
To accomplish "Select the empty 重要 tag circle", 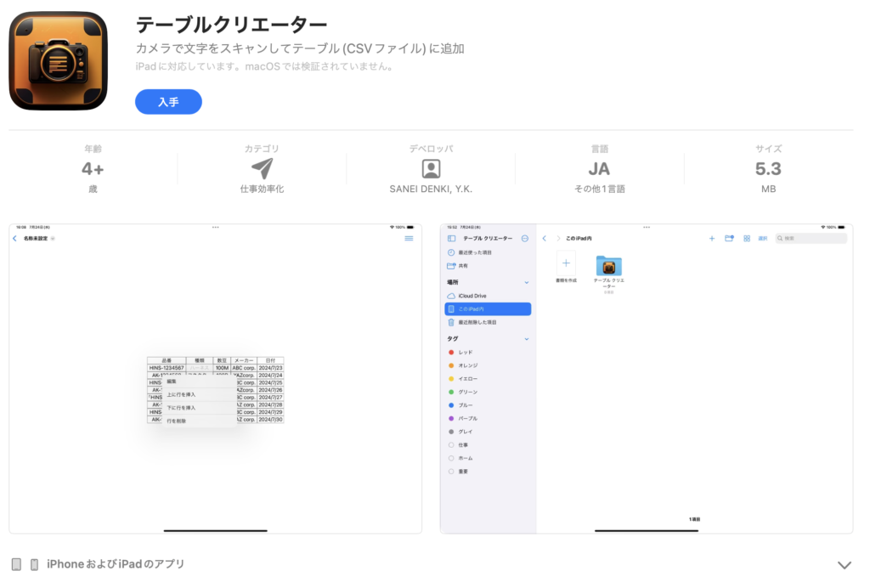I will 451,472.
